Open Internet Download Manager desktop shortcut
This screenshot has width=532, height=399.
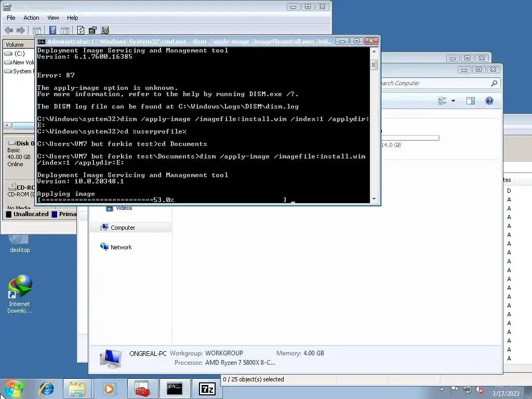(x=19, y=294)
